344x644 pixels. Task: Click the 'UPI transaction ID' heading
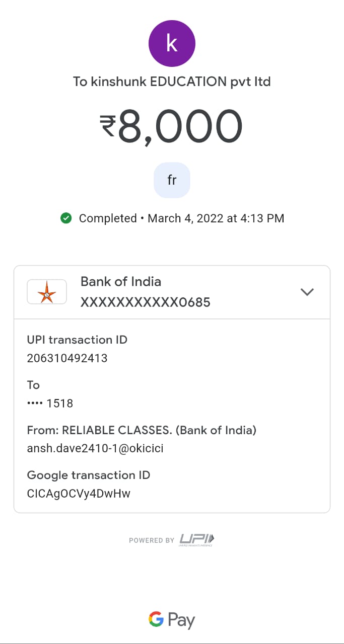[x=77, y=340]
